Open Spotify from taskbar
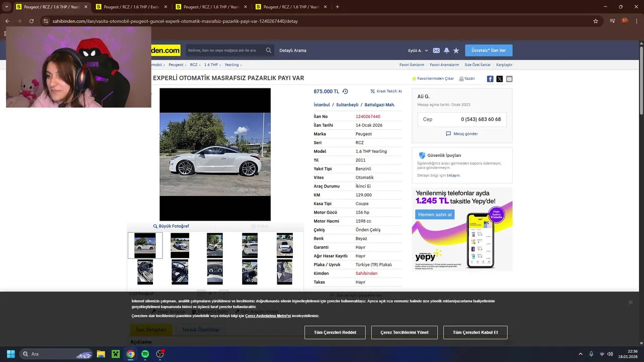Viewport: 644px width, 362px height. 145,354
